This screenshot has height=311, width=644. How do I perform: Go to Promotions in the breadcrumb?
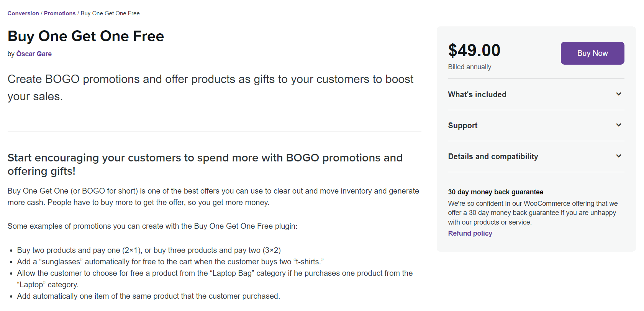tap(59, 13)
